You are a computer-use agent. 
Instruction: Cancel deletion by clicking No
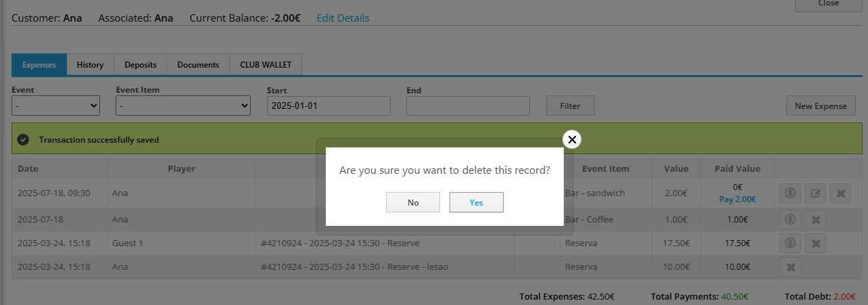coord(413,202)
